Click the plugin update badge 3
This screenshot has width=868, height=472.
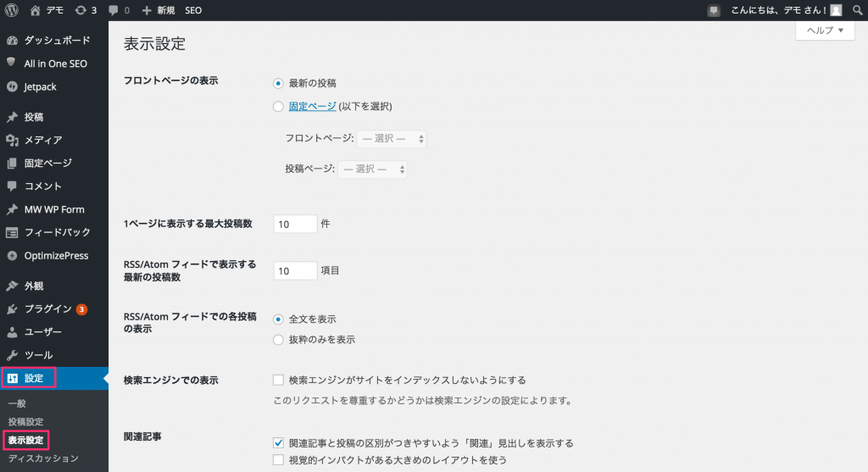point(82,309)
